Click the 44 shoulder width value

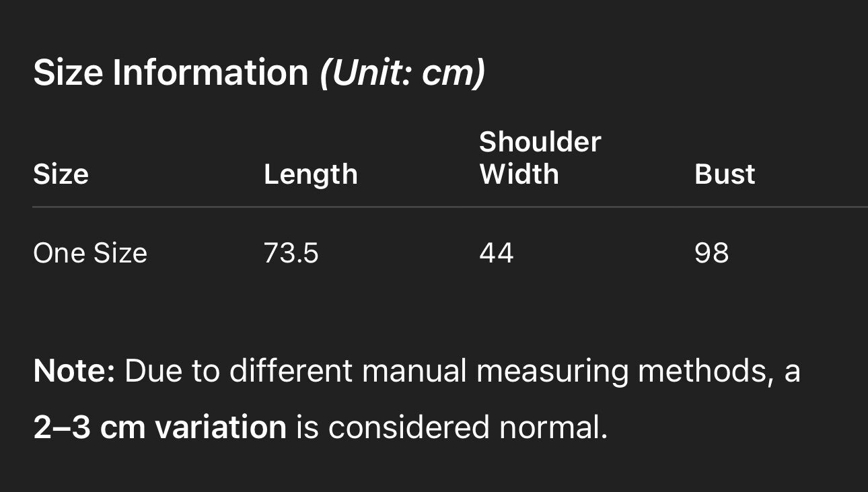point(496,253)
